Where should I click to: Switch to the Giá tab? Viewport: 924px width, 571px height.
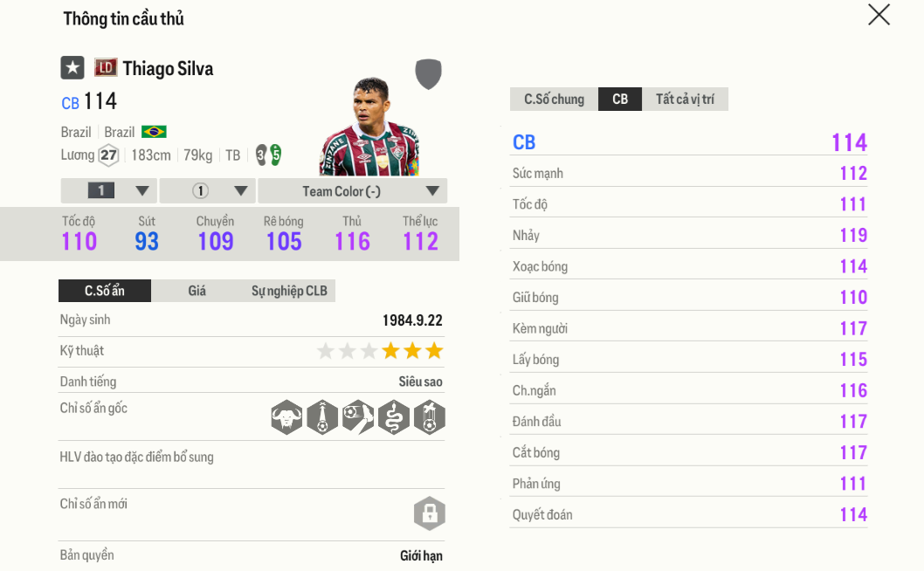tap(198, 291)
